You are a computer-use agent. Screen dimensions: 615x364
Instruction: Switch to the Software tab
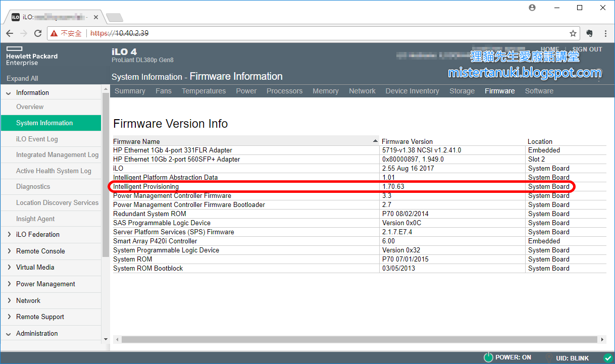pyautogui.click(x=539, y=91)
